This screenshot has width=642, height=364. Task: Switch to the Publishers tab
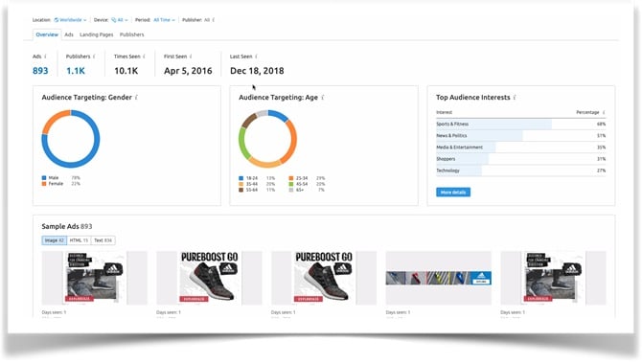tap(132, 34)
